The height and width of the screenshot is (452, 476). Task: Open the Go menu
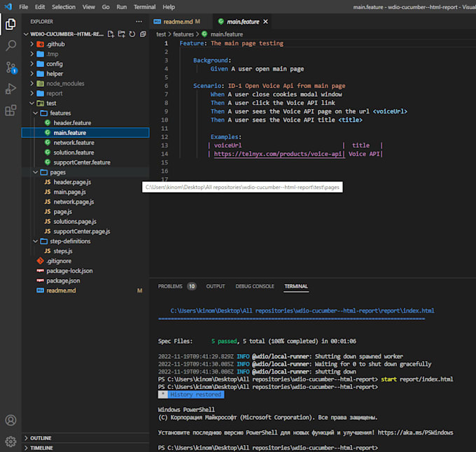click(106, 7)
